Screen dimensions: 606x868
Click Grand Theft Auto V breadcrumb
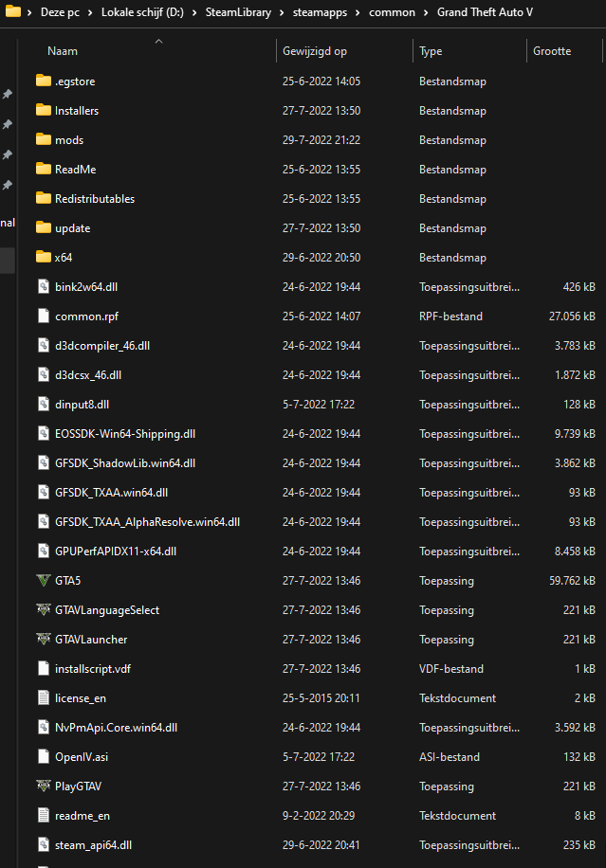[485, 12]
